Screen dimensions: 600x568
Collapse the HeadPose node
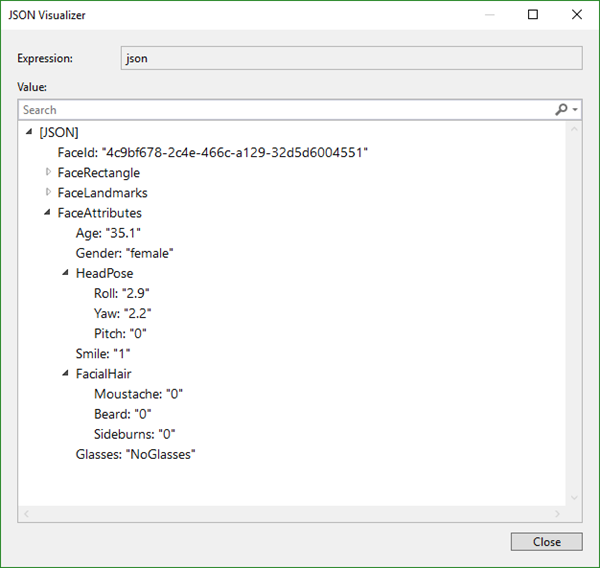click(65, 273)
